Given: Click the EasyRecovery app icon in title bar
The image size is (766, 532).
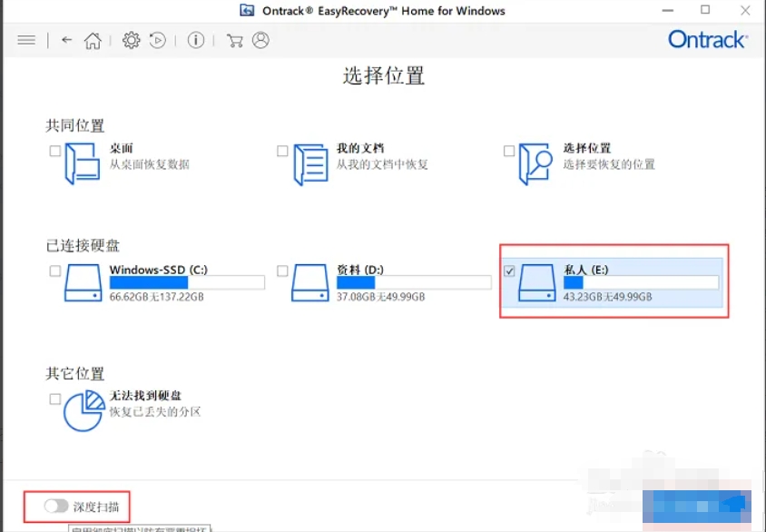Looking at the screenshot, I should coord(247,10).
